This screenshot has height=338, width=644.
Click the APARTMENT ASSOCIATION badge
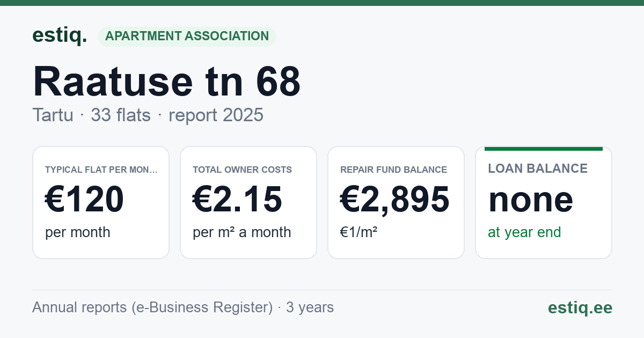coord(187,36)
